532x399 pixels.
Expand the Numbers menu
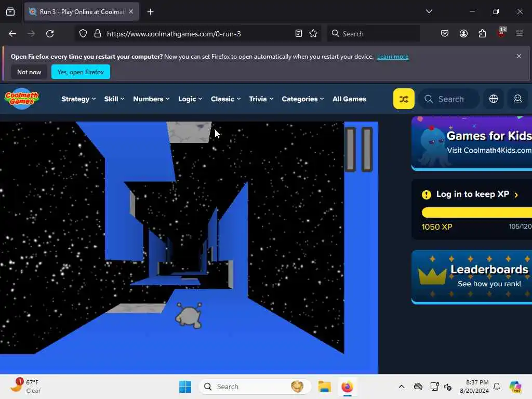pos(151,99)
